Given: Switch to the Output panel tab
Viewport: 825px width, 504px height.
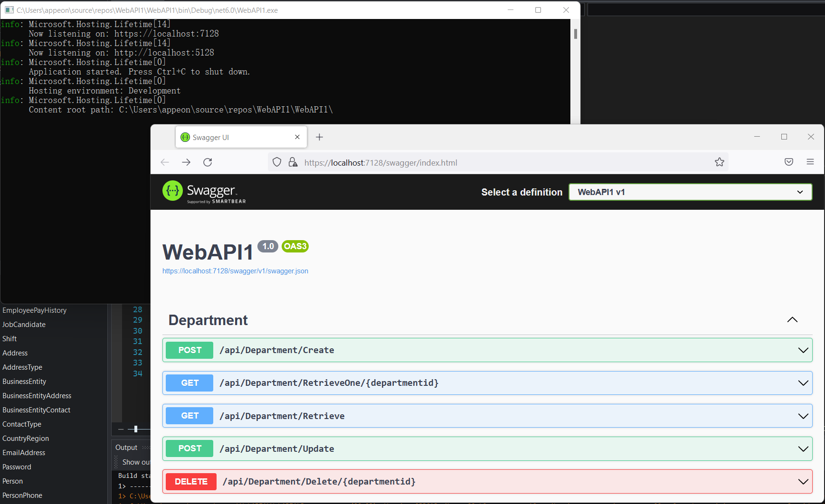Looking at the screenshot, I should pos(126,448).
